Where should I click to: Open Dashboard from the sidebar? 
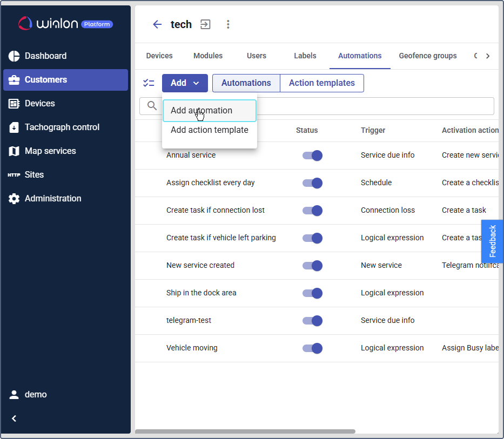coord(45,56)
